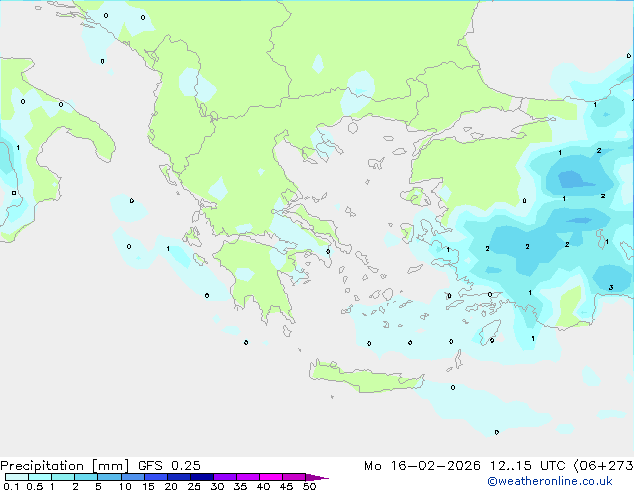Click the 'Mo 16-02-2026' date text
This screenshot has width=634, height=490.
(422, 466)
